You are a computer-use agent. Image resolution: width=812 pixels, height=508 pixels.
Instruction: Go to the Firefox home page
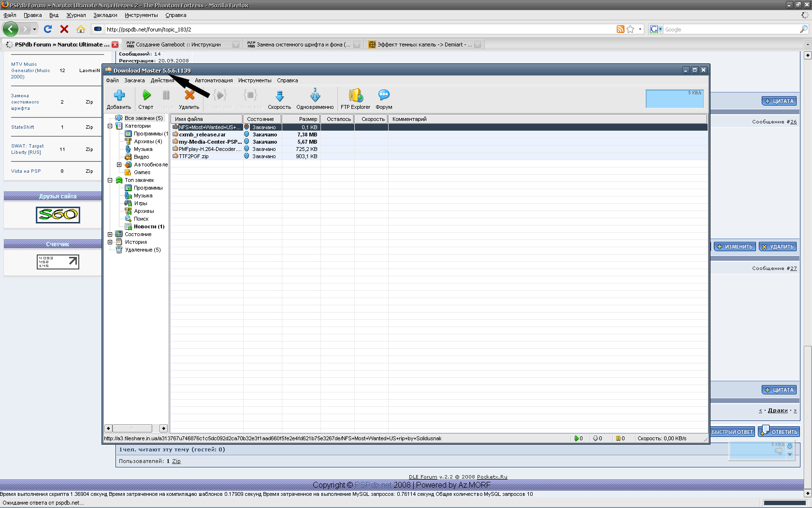[x=80, y=29]
